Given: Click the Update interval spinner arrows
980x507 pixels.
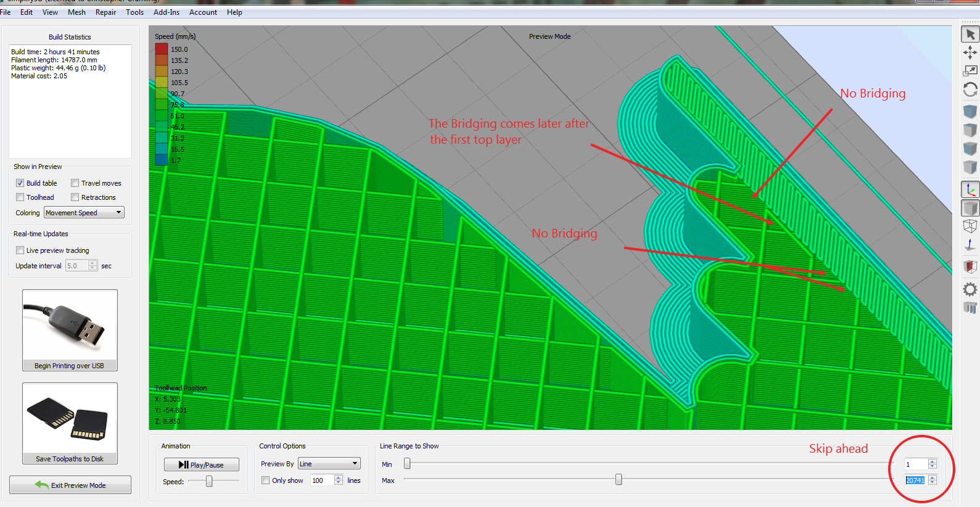Looking at the screenshot, I should (93, 266).
